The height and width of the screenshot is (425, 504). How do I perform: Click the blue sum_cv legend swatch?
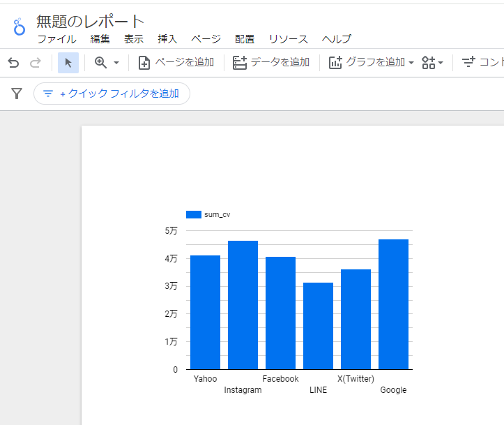tap(193, 214)
